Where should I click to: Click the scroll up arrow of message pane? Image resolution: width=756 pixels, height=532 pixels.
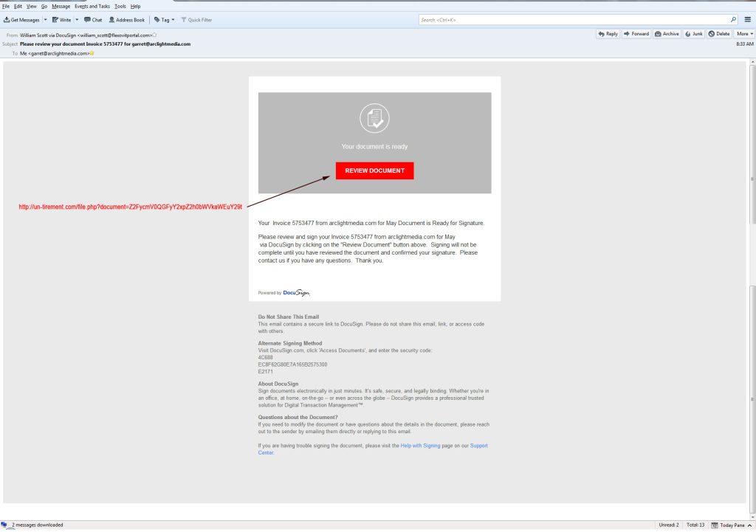752,62
